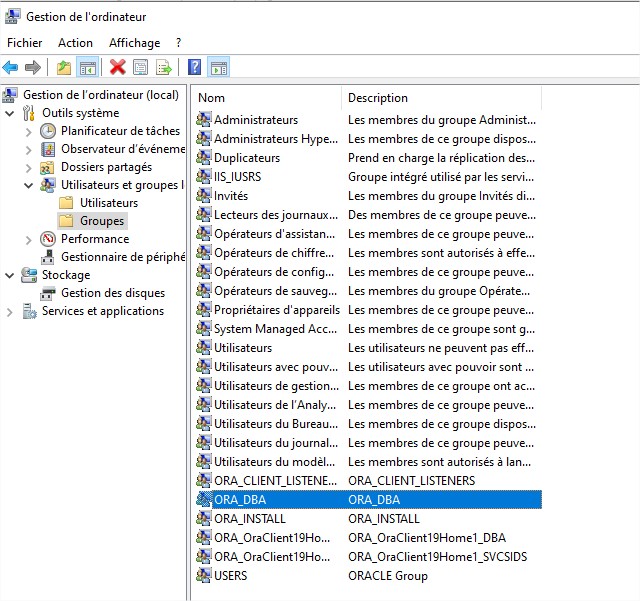Click the Forward arrow toolbar icon

point(33,67)
